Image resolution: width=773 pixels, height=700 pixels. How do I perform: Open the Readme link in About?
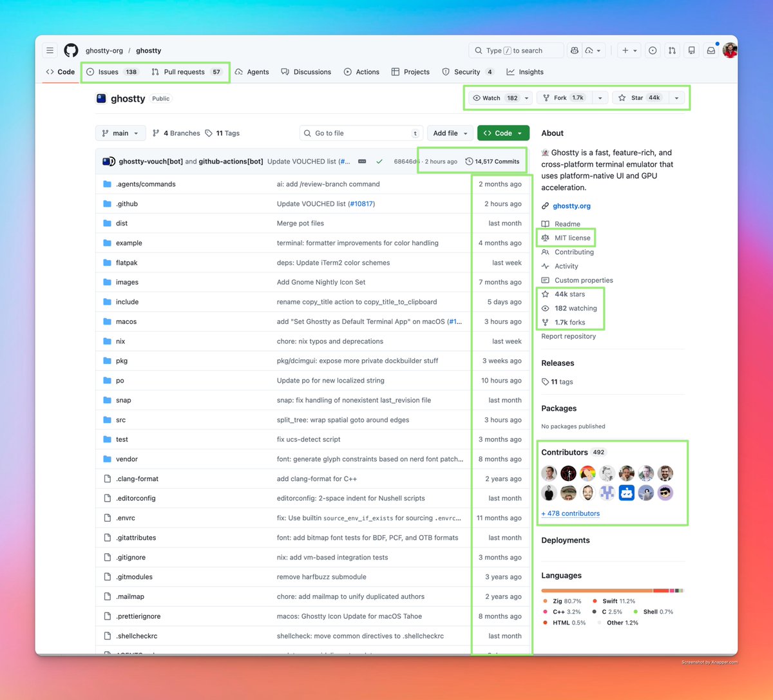pyautogui.click(x=561, y=224)
